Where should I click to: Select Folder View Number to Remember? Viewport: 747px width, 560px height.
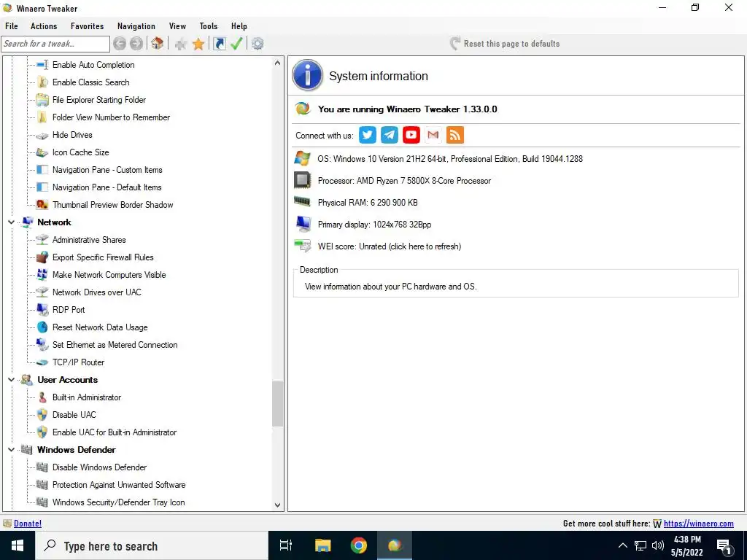point(111,117)
